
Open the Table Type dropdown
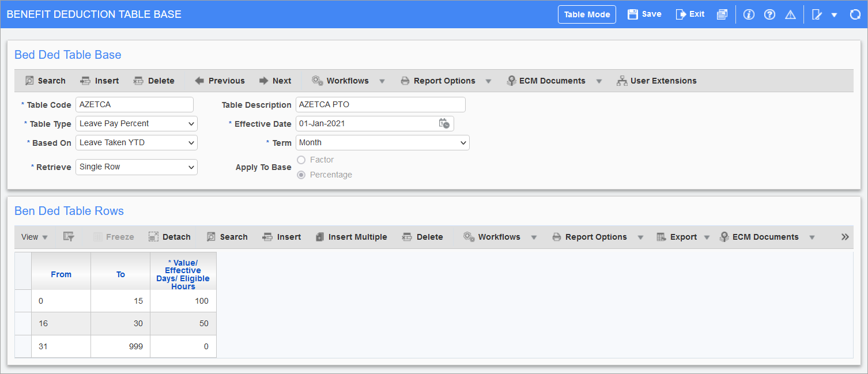tap(136, 124)
